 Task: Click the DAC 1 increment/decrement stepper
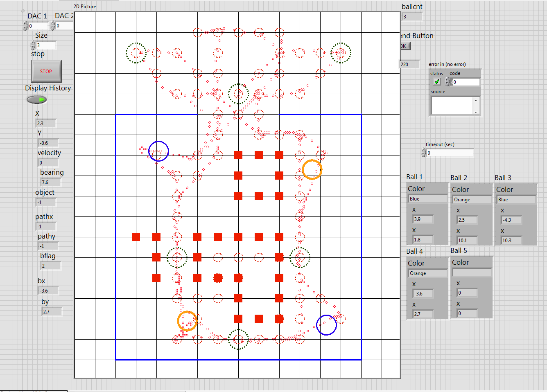tap(25, 26)
